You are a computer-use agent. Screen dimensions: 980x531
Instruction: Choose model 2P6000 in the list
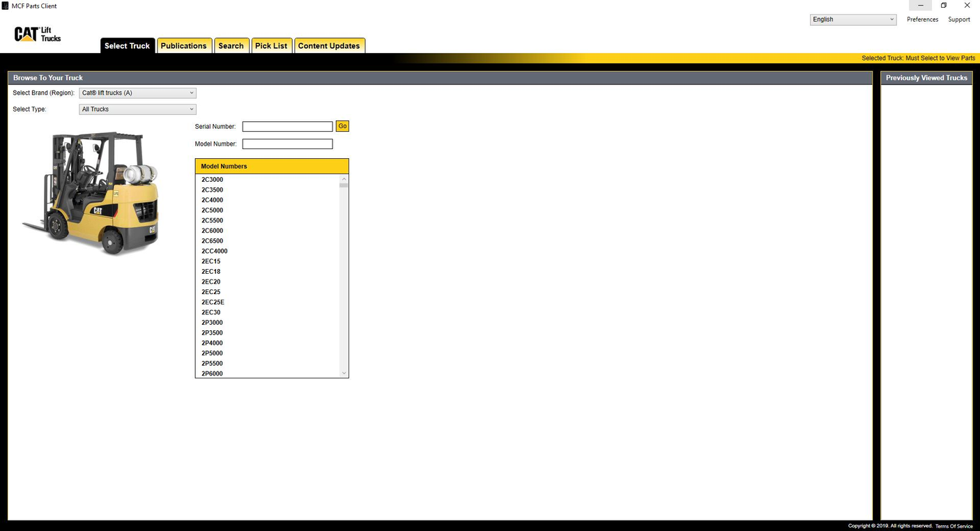[212, 373]
